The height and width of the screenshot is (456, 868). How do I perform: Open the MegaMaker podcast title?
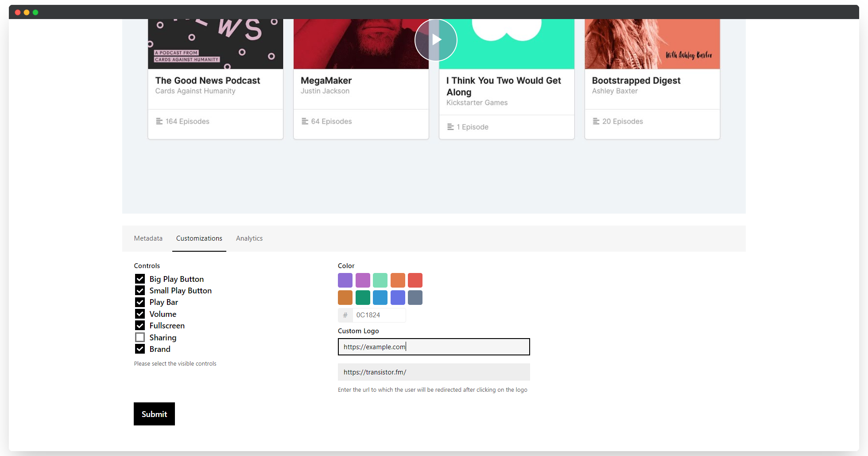tap(326, 81)
